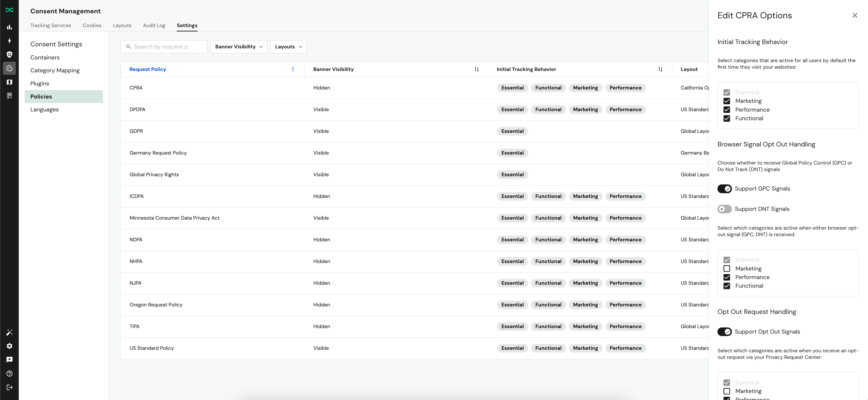Sort by Request Policy arrow icon
Viewport: 868px width, 400px height.
coord(293,69)
